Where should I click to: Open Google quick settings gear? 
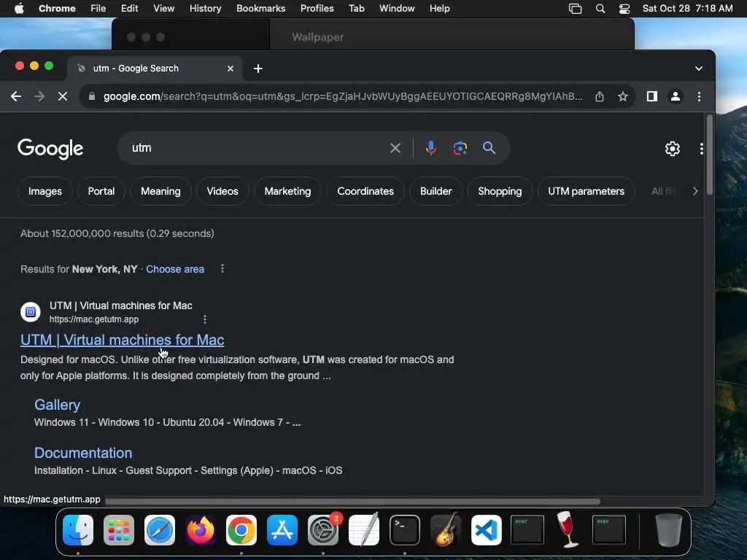coord(672,149)
